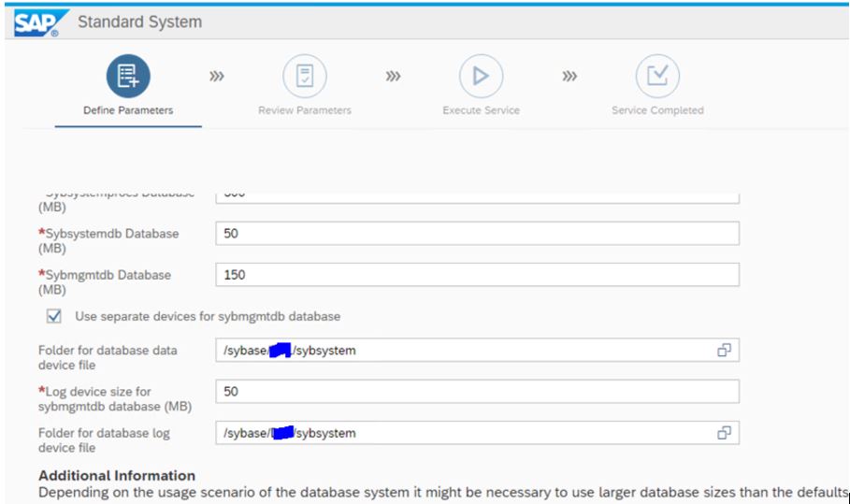This screenshot has width=850, height=504.
Task: Click the chevrons after Review Parameters
Action: pyautogui.click(x=393, y=76)
